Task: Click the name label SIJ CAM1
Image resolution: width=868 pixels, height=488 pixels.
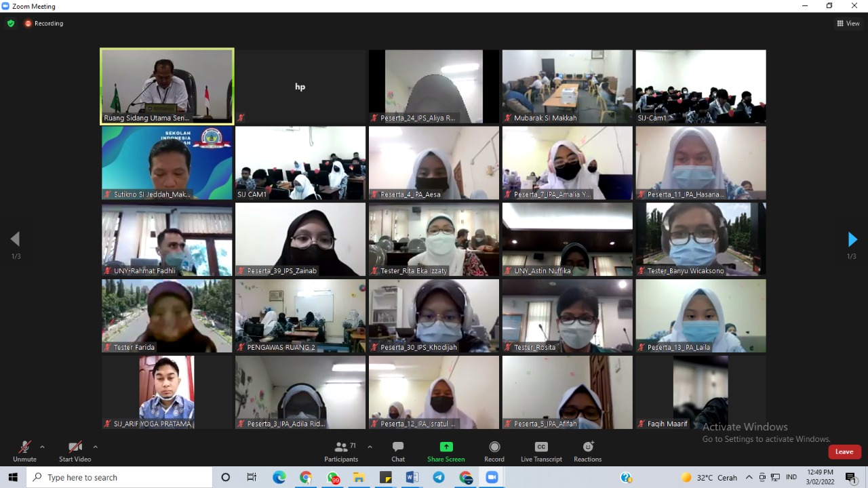Action: 252,195
